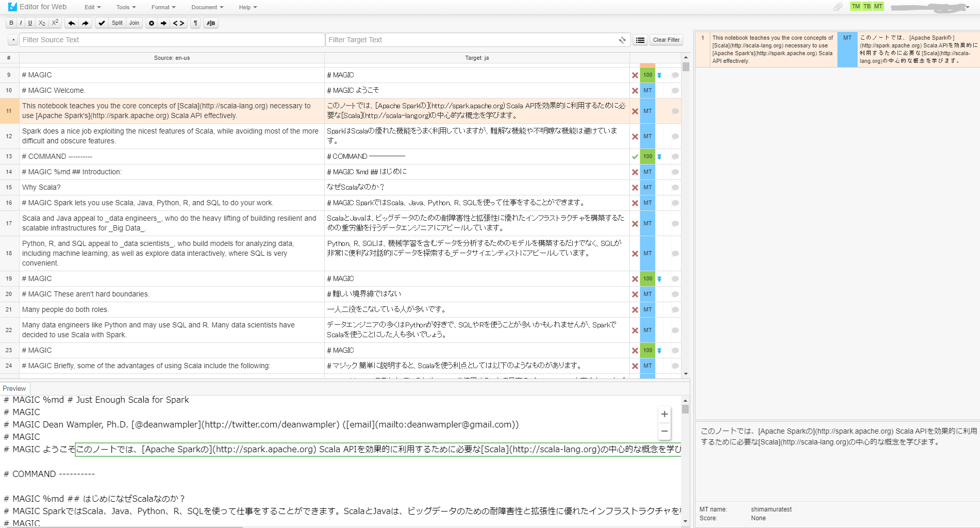Screen dimensions: 980x528
Task: Focus the Filter Source Text field
Action: click(172, 40)
